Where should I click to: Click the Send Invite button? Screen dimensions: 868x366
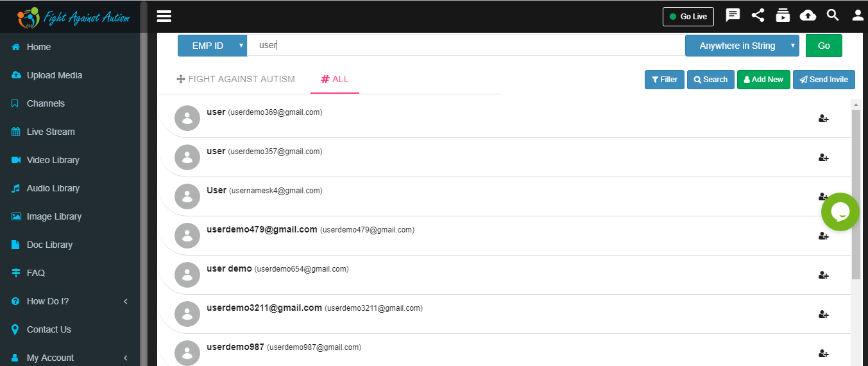coord(824,80)
